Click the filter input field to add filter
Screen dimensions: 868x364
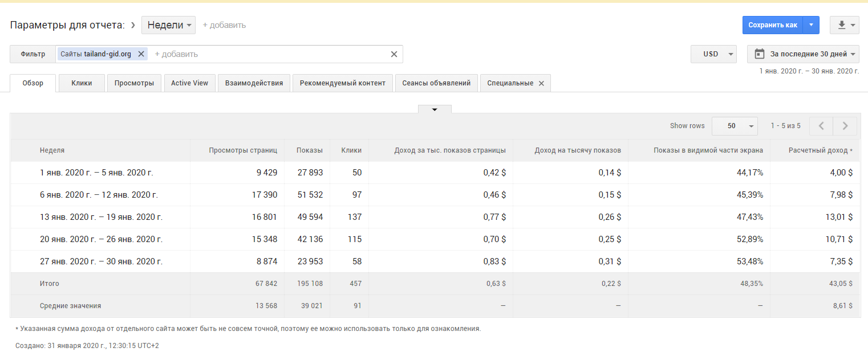click(268, 54)
